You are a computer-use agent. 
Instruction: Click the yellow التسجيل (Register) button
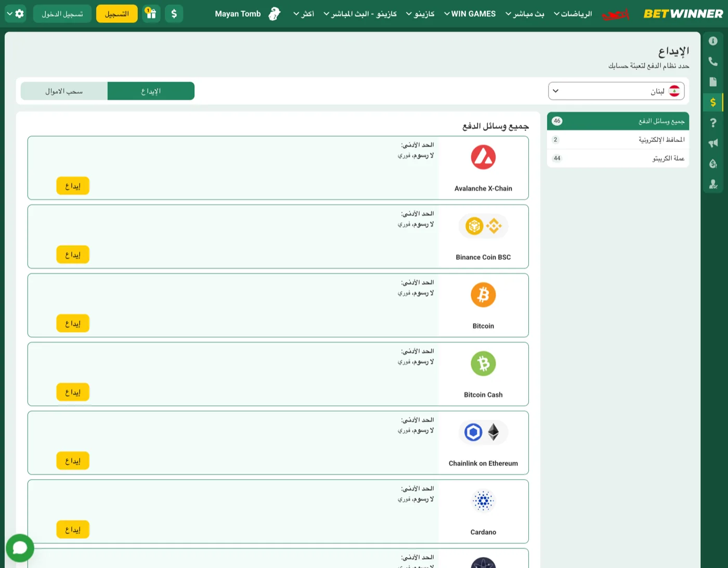pos(117,14)
